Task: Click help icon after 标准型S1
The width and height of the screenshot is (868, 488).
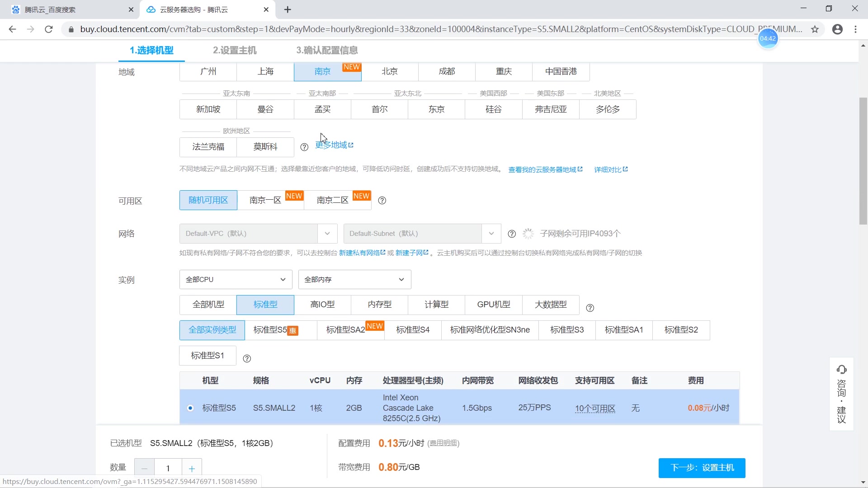Action: tap(247, 358)
